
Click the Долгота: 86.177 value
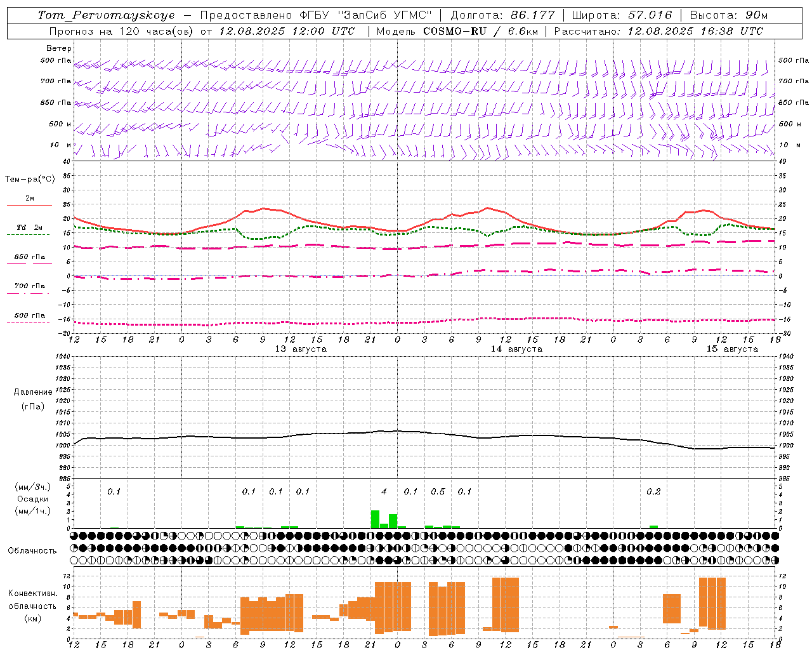(x=502, y=15)
